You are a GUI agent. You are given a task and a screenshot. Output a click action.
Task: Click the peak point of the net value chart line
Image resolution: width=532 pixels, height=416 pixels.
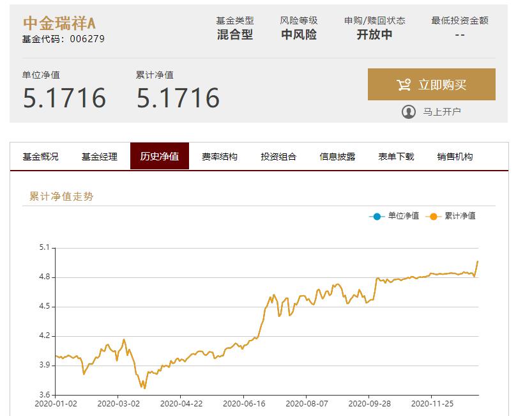pos(477,261)
